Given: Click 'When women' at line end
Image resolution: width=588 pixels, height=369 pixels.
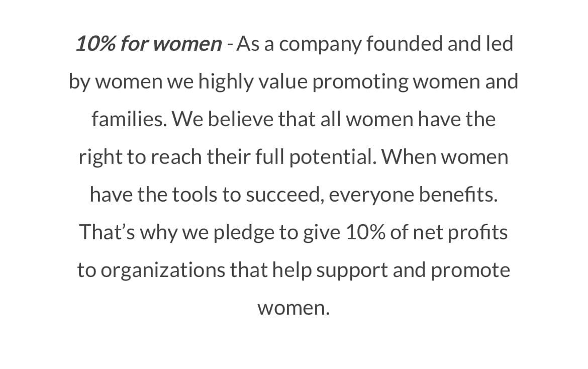Looking at the screenshot, I should pyautogui.click(x=445, y=157).
